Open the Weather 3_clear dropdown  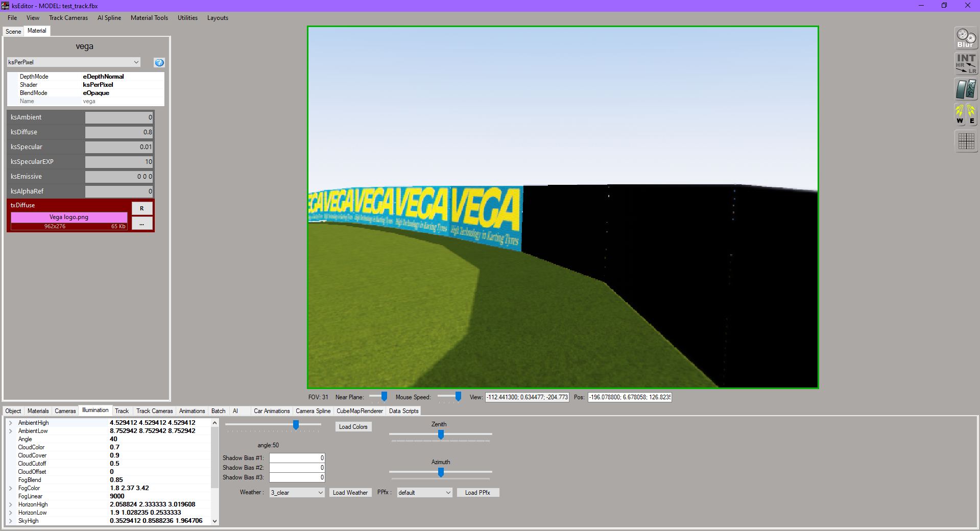pos(297,493)
